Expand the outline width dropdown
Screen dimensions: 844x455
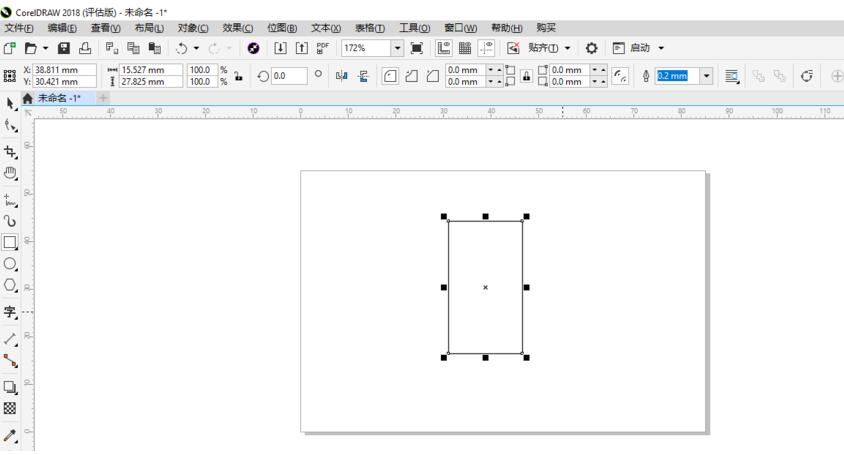pos(707,76)
